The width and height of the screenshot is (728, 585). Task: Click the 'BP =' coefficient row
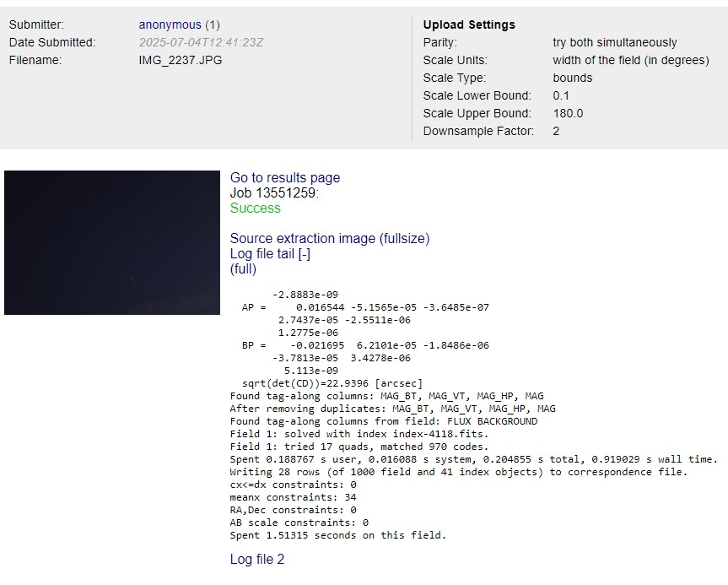pos(365,345)
